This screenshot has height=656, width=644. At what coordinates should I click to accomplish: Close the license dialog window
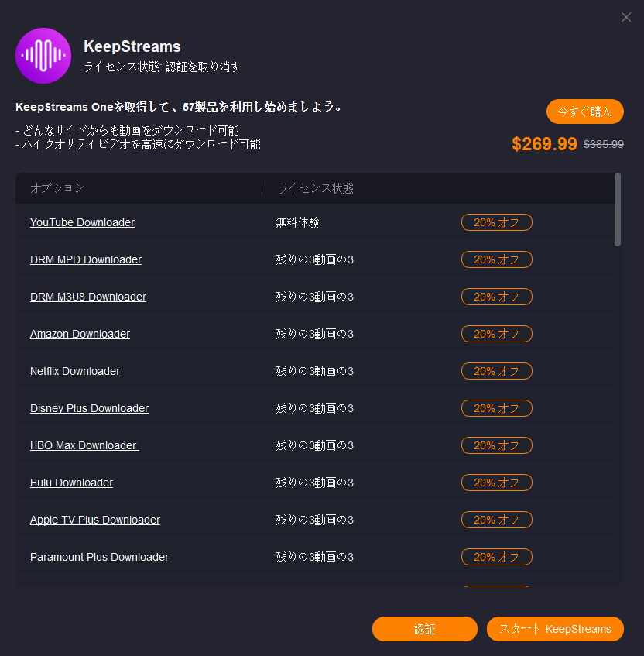[x=626, y=17]
